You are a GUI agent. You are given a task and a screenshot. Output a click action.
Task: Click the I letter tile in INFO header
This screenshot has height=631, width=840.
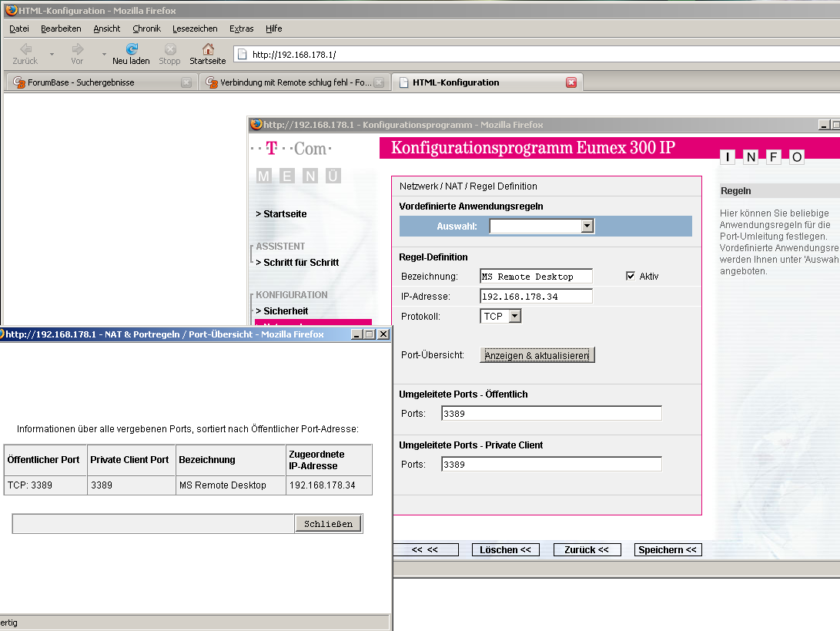727,156
